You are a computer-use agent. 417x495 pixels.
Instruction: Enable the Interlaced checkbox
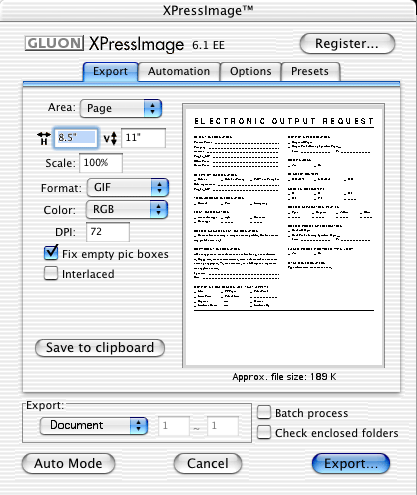click(x=51, y=273)
